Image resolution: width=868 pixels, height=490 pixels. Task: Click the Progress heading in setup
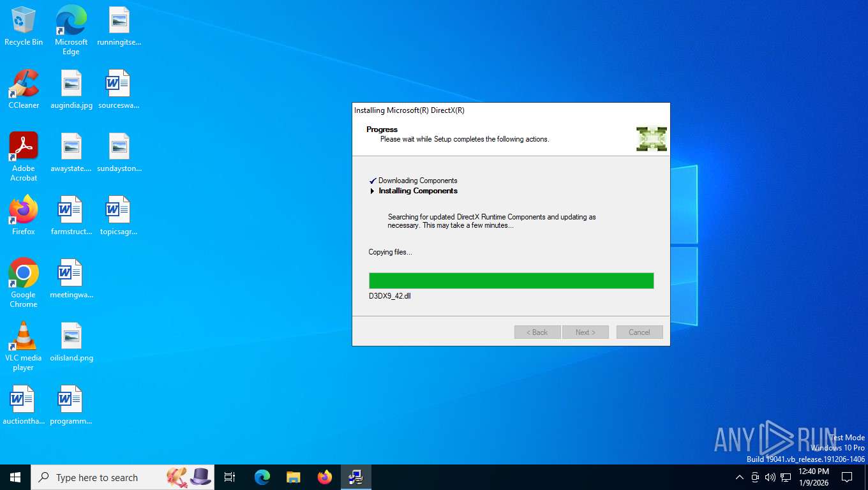coord(382,130)
